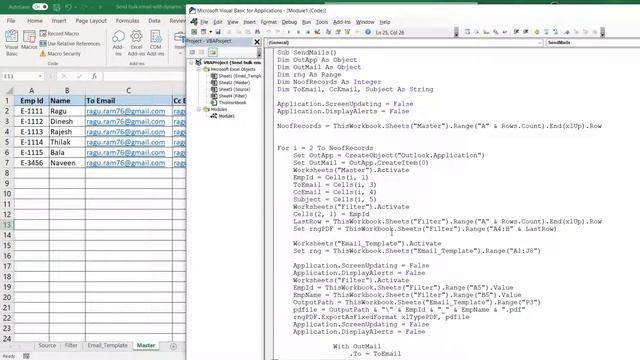Open the VBA Window menu
The height and width of the screenshot is (360, 640).
(365, 22)
